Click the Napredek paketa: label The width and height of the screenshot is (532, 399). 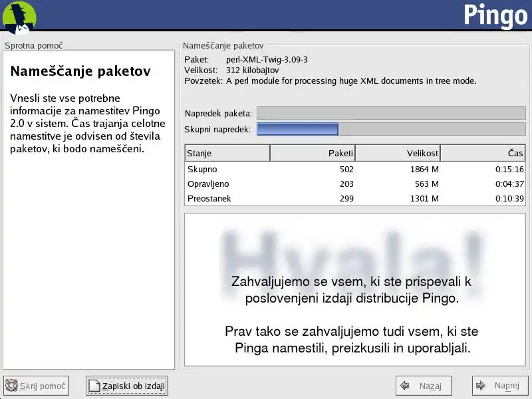[219, 113]
